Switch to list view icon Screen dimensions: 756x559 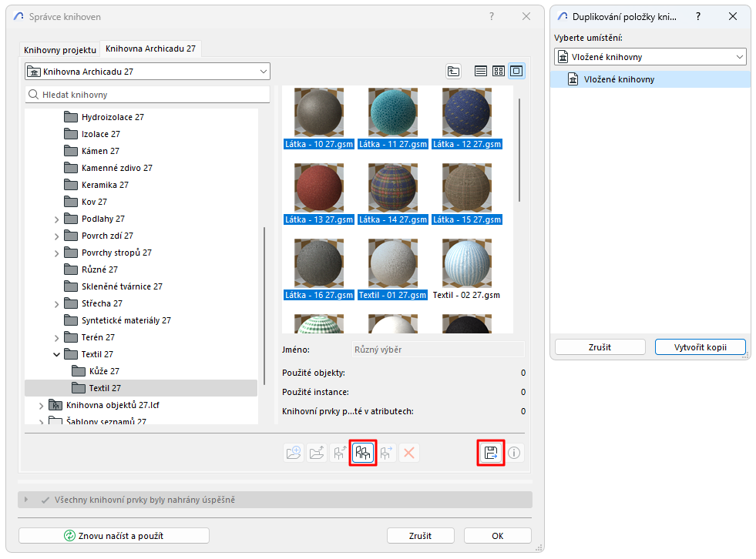[480, 72]
